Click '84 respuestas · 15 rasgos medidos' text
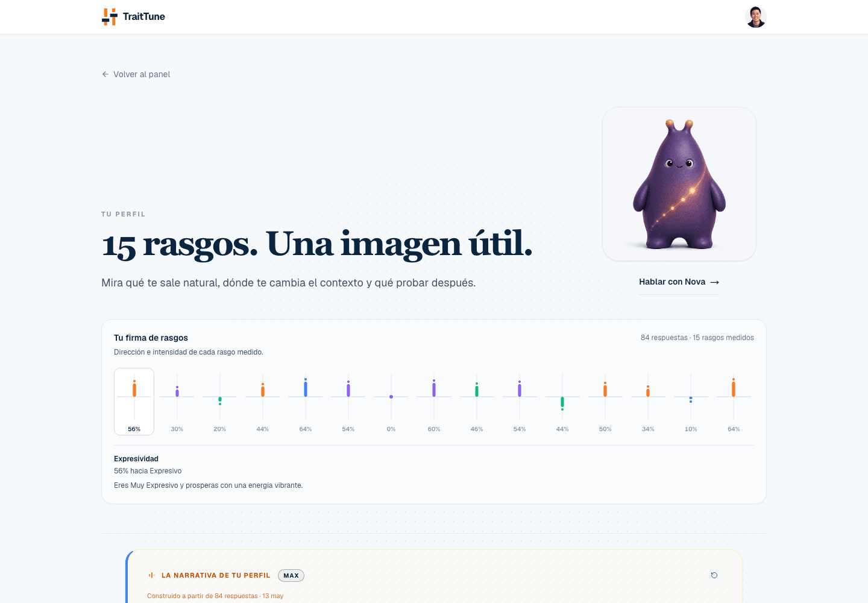 [697, 338]
